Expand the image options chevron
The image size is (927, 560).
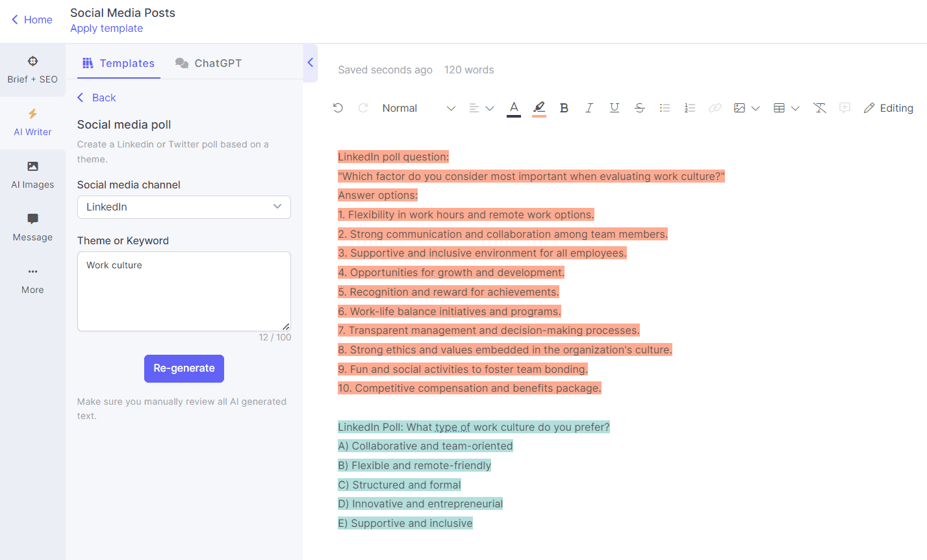pyautogui.click(x=756, y=108)
